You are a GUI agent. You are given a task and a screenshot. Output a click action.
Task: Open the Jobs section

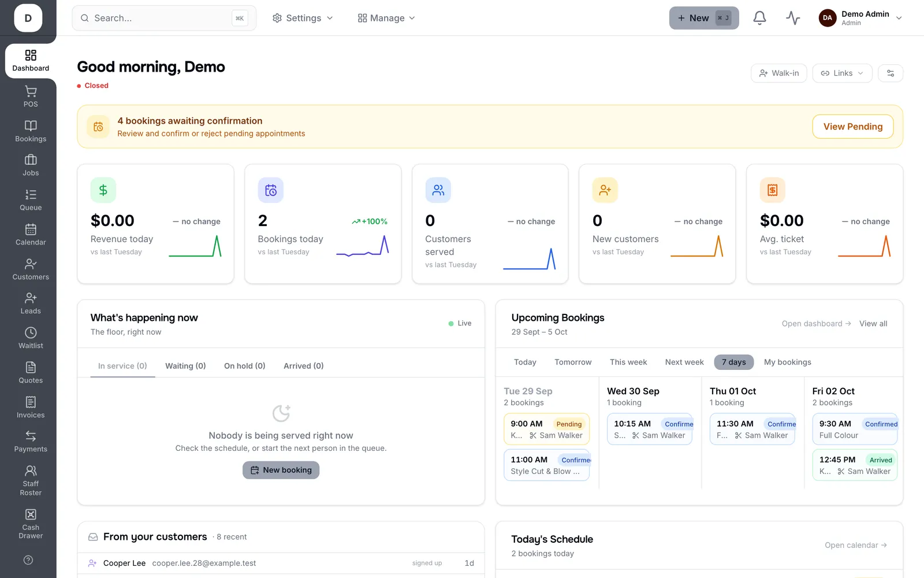(x=31, y=165)
